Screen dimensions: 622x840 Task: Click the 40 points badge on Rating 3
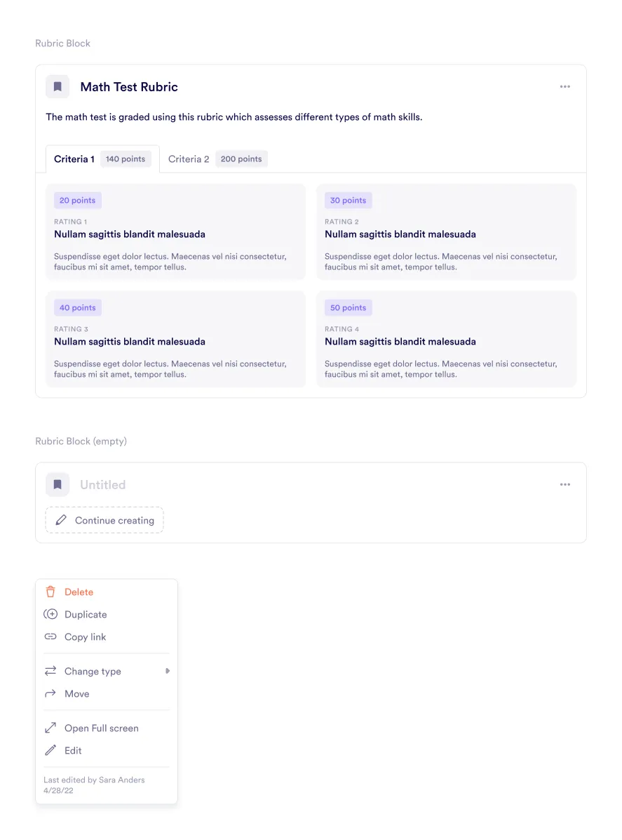click(x=77, y=308)
